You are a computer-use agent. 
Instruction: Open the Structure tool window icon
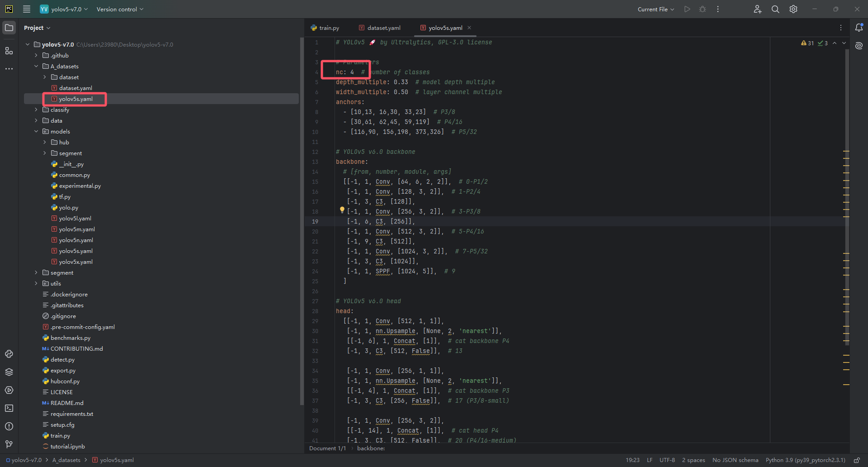point(9,51)
